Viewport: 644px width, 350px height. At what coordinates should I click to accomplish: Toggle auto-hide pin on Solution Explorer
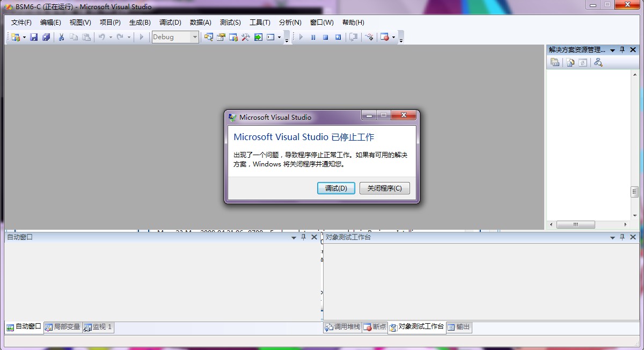(x=623, y=49)
